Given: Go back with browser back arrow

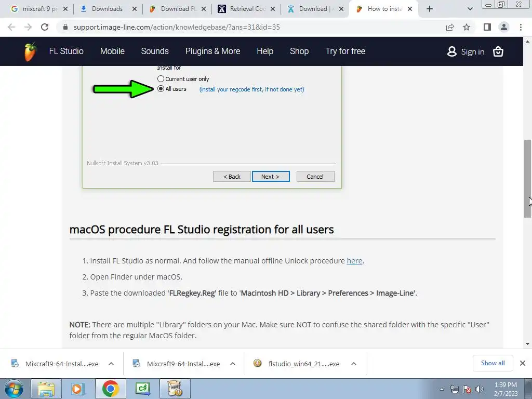Looking at the screenshot, I should [x=11, y=27].
